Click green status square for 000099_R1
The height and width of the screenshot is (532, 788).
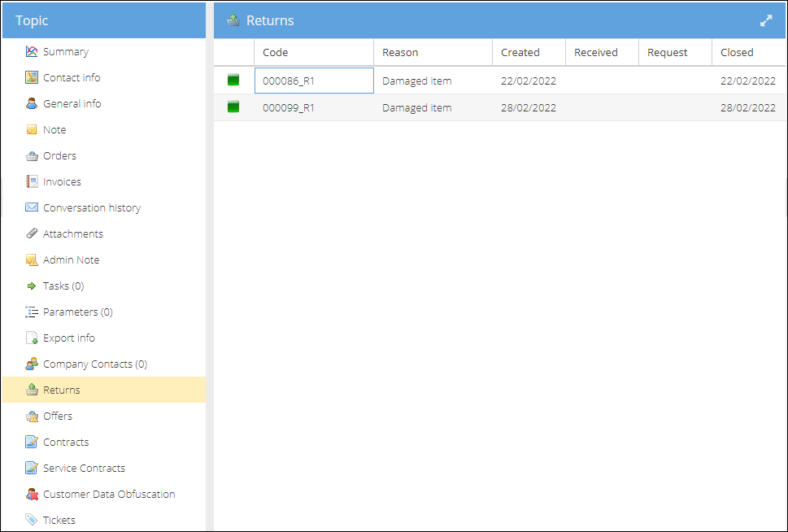[233, 107]
